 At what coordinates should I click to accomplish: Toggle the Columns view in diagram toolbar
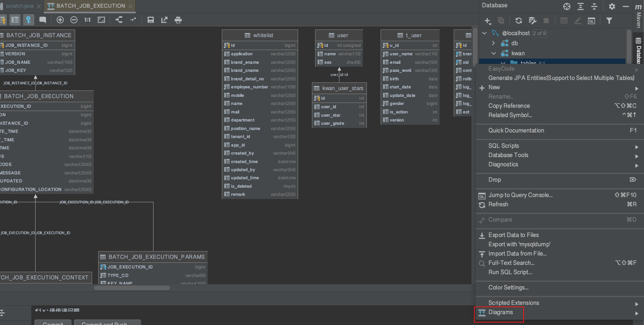tap(15, 20)
